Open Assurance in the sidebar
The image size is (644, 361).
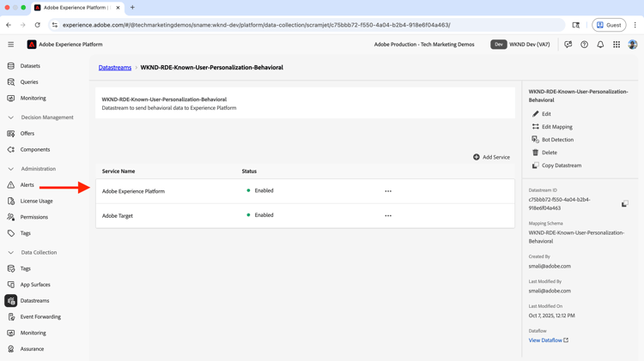click(x=32, y=349)
